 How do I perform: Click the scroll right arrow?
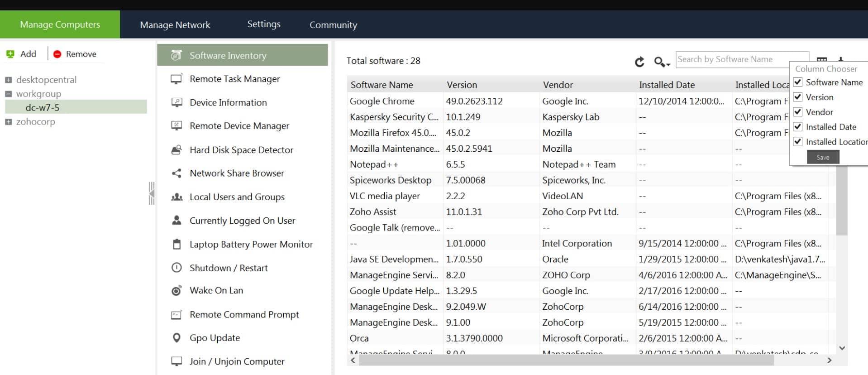[x=830, y=361]
